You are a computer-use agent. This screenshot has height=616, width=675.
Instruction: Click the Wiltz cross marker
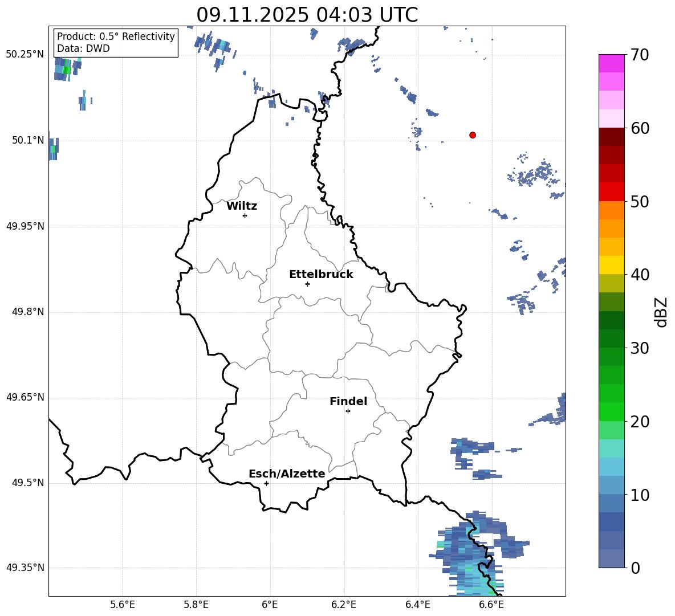(x=245, y=215)
